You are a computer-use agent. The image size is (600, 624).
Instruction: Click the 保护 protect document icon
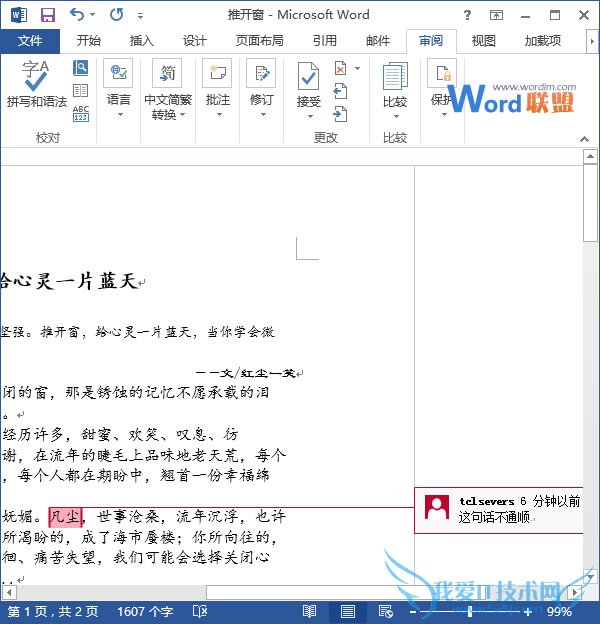[442, 73]
